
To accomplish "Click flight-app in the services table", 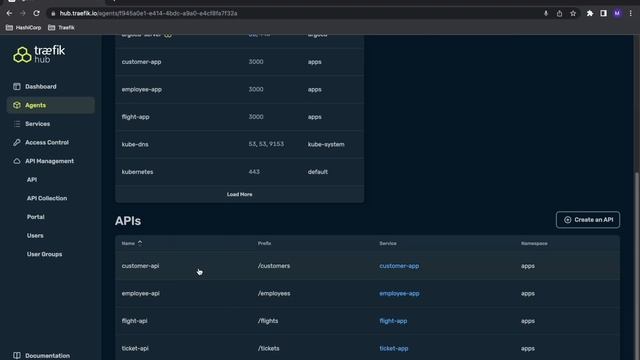I will pos(136,117).
